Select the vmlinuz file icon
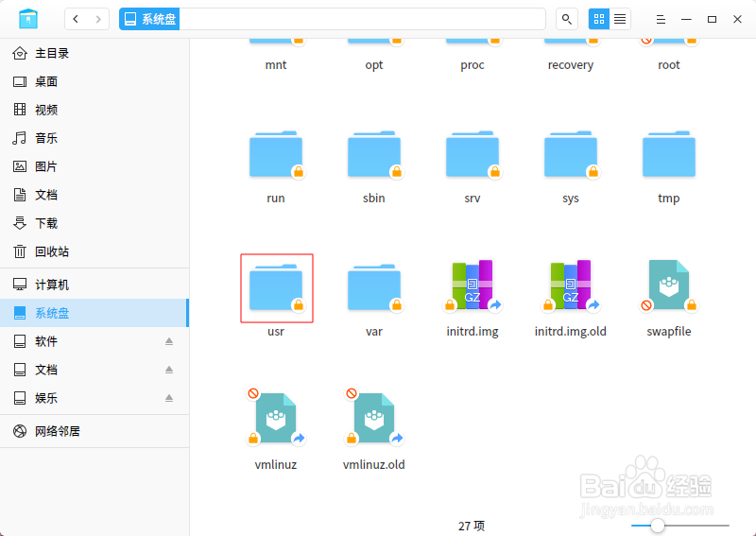 pyautogui.click(x=276, y=418)
